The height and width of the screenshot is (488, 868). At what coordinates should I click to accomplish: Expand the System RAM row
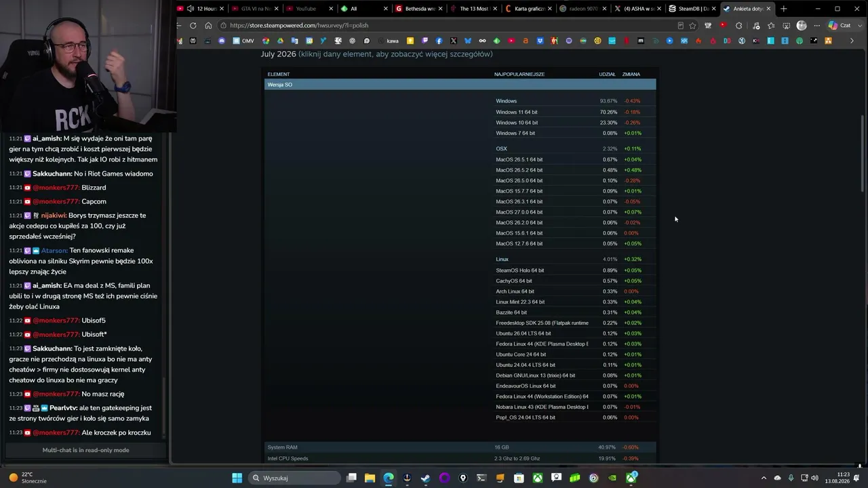coord(460,447)
